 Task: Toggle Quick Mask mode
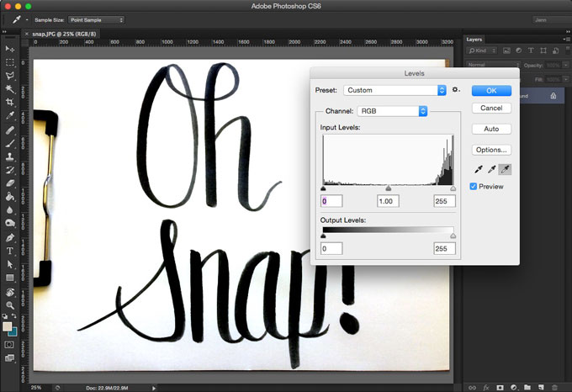[x=9, y=345]
